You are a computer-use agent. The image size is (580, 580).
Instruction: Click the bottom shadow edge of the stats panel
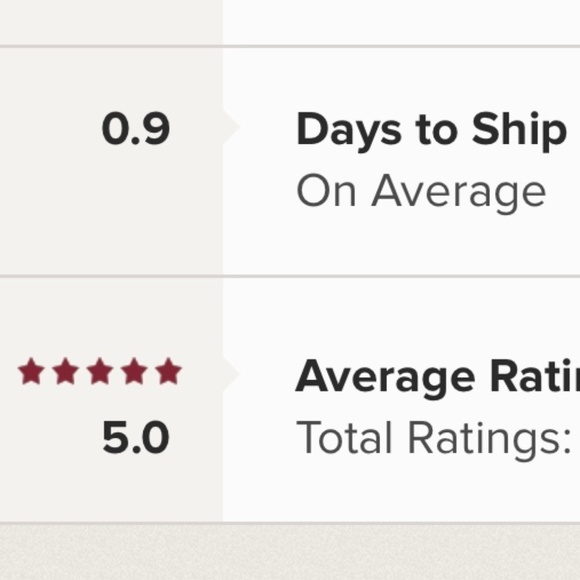290,523
